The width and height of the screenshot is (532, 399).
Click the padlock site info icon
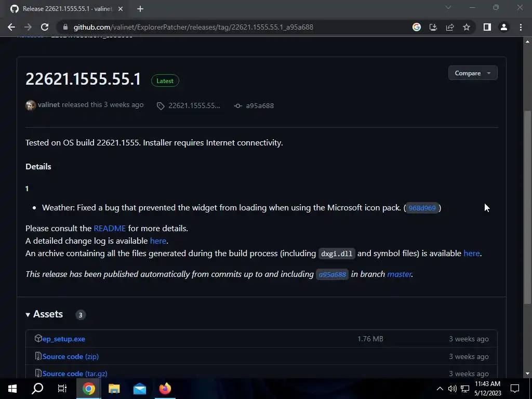coord(65,27)
